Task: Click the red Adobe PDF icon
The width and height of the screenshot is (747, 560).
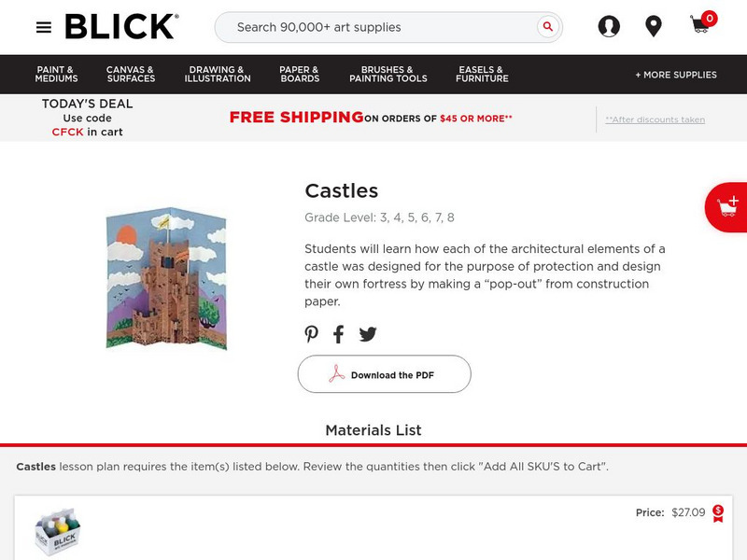Action: 336,373
